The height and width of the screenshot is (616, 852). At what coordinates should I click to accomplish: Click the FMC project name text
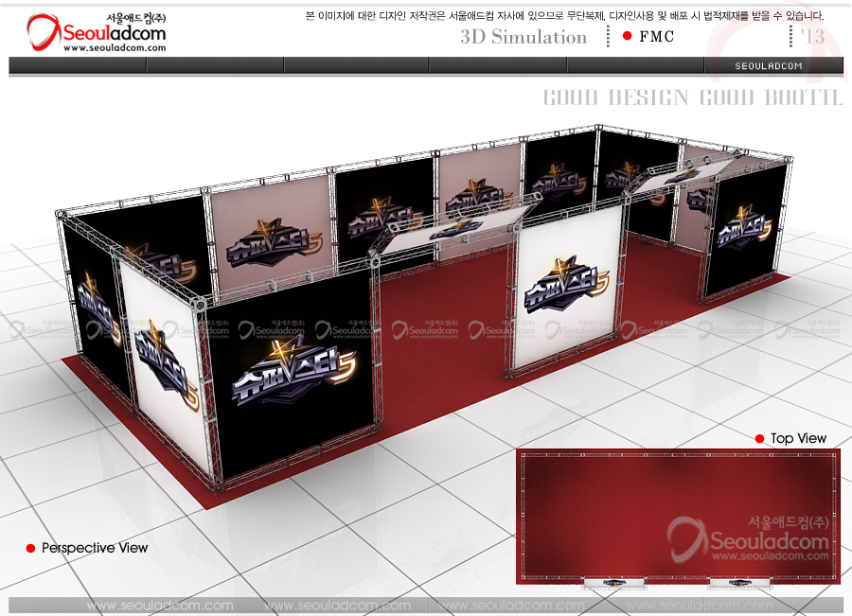click(657, 37)
